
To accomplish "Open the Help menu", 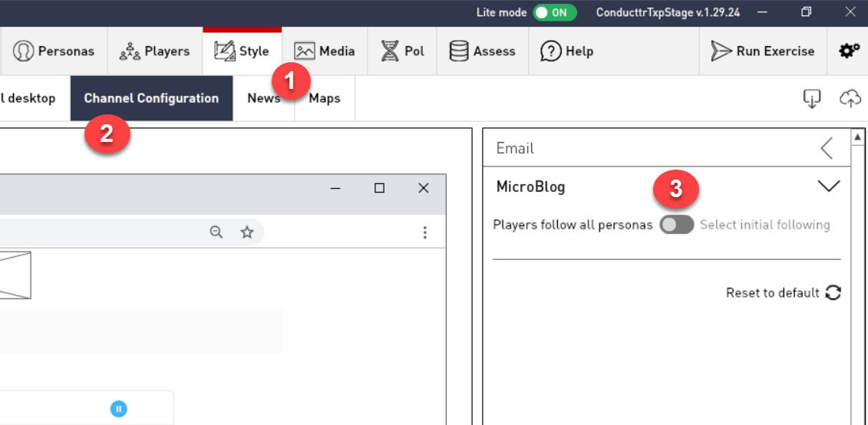I will [567, 51].
